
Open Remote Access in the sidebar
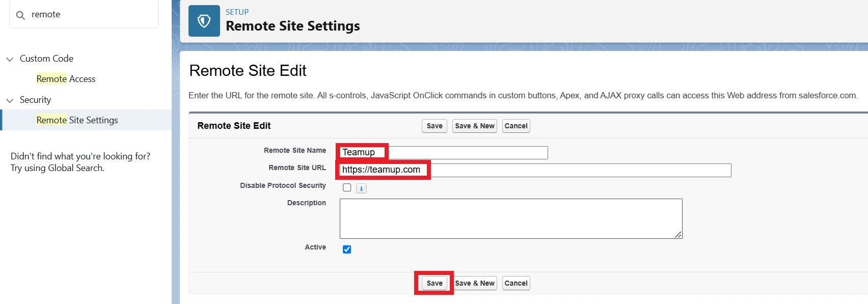[66, 79]
